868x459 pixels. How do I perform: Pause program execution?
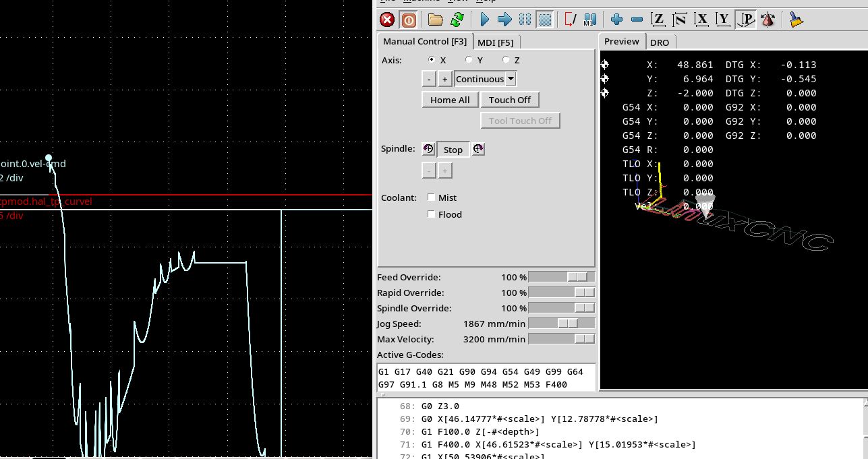pos(525,20)
